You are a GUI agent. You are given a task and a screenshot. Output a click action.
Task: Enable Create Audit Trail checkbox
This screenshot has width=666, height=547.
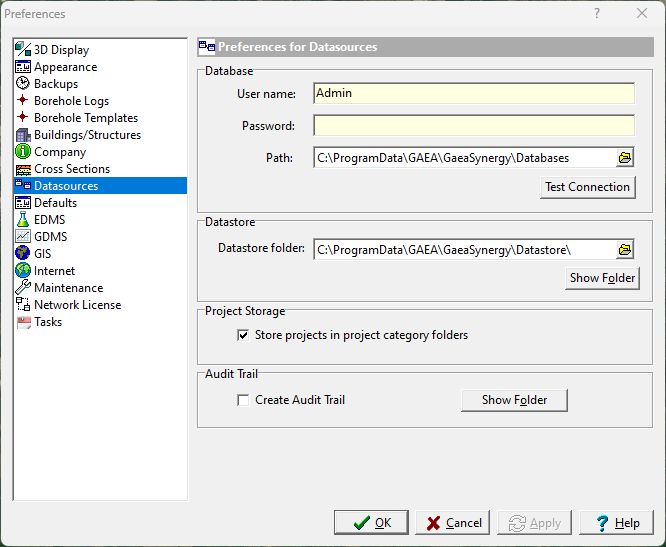[243, 401]
